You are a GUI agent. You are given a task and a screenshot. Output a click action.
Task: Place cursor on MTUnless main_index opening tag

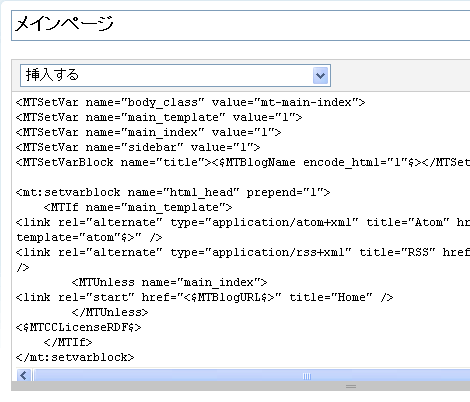[169, 282]
